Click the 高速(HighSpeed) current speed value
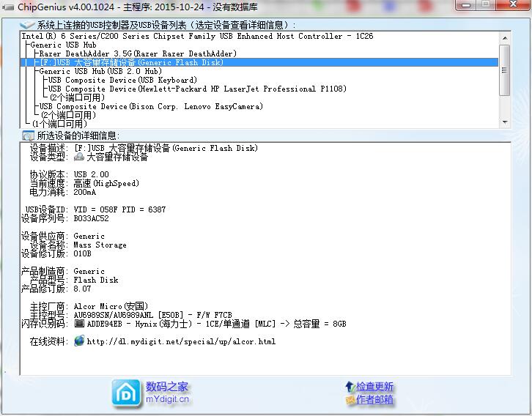The image size is (532, 416). [x=106, y=183]
